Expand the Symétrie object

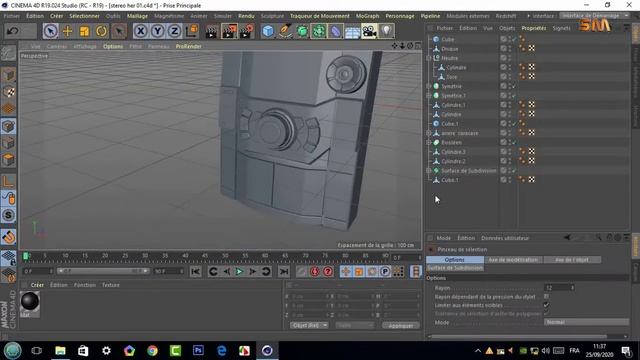[x=429, y=86]
